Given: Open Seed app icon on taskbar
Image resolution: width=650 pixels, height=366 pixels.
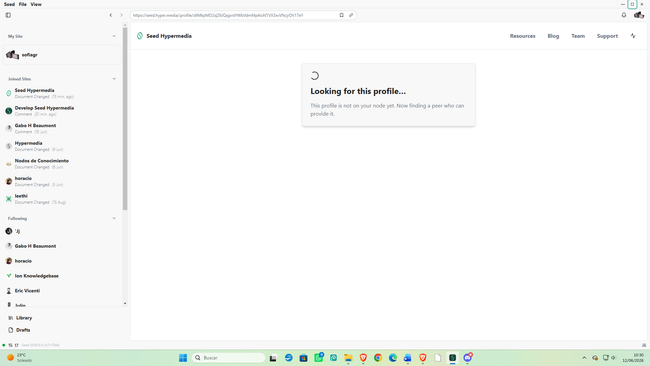Looking at the screenshot, I should 453,358.
